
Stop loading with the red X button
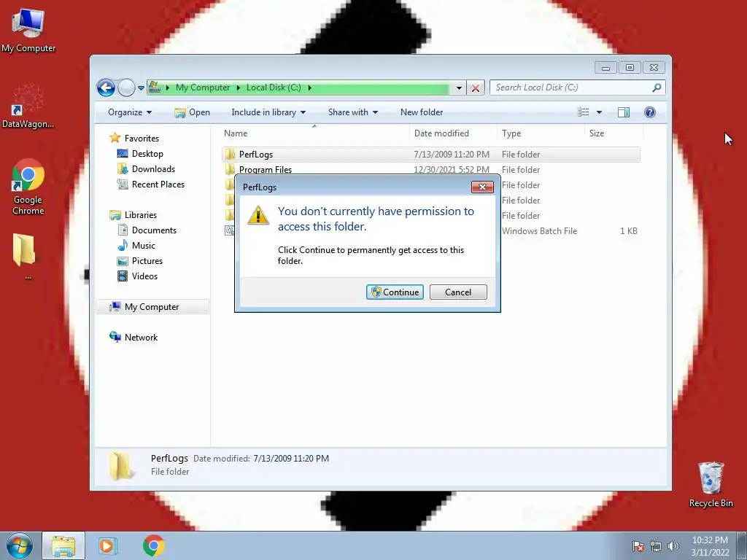click(476, 87)
